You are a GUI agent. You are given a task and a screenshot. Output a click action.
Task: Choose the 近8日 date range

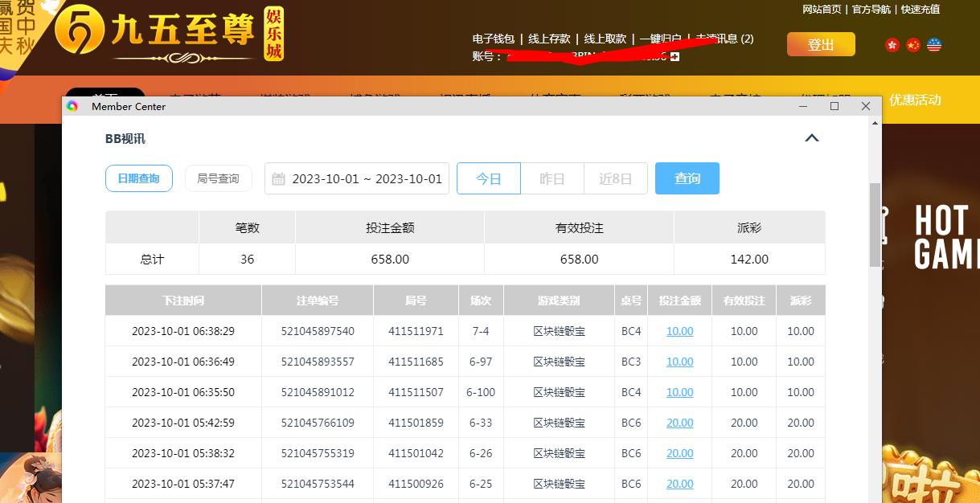[616, 178]
